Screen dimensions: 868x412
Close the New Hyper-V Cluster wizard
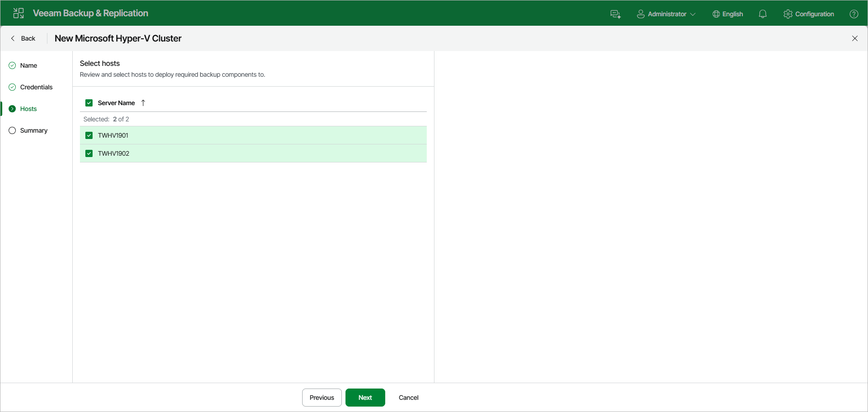855,38
